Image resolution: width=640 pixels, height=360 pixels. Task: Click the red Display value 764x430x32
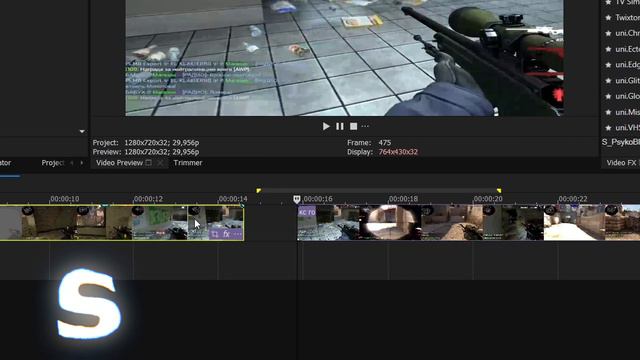click(398, 152)
